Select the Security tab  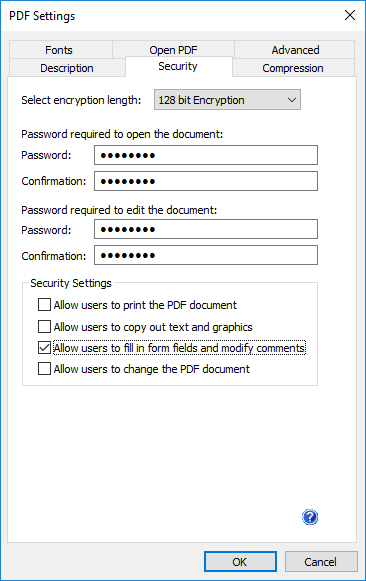(178, 66)
